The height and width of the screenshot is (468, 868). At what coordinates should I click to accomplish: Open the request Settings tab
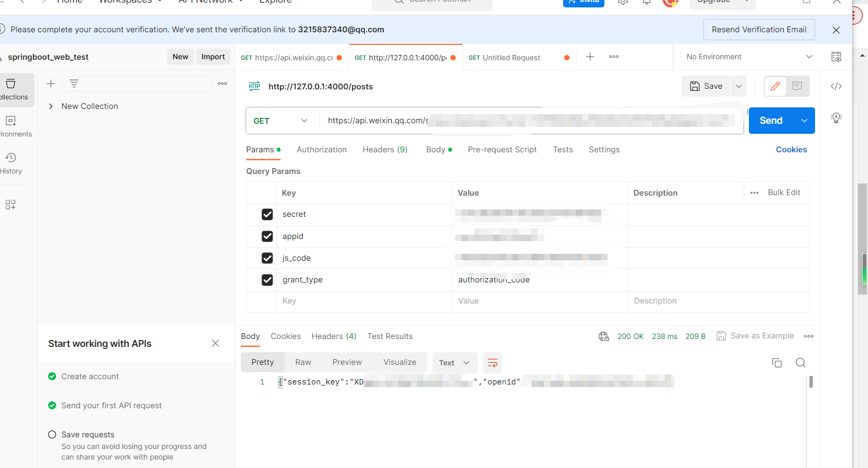click(x=604, y=150)
